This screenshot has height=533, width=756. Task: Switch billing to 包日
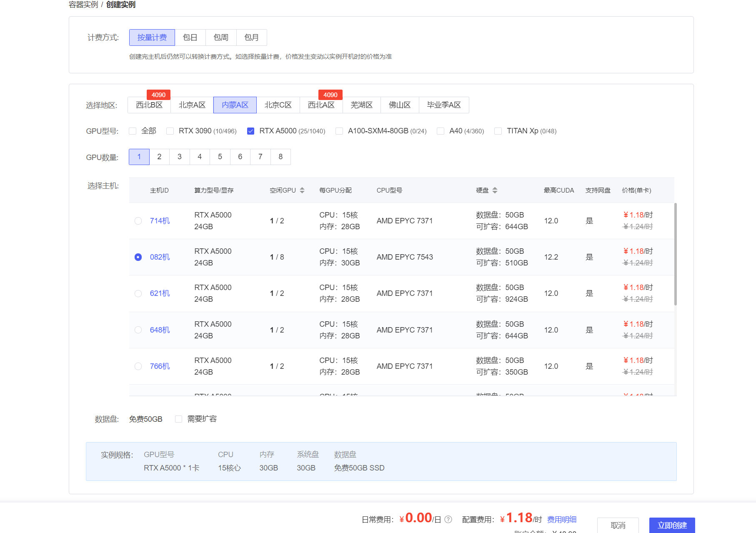(x=190, y=38)
